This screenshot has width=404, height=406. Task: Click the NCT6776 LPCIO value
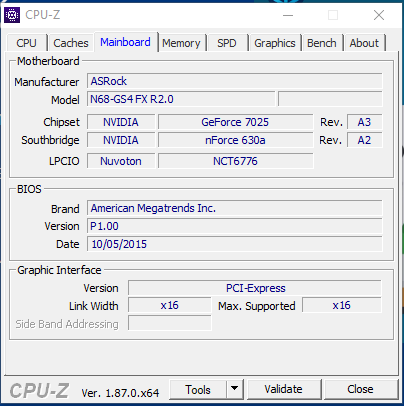tap(235, 161)
